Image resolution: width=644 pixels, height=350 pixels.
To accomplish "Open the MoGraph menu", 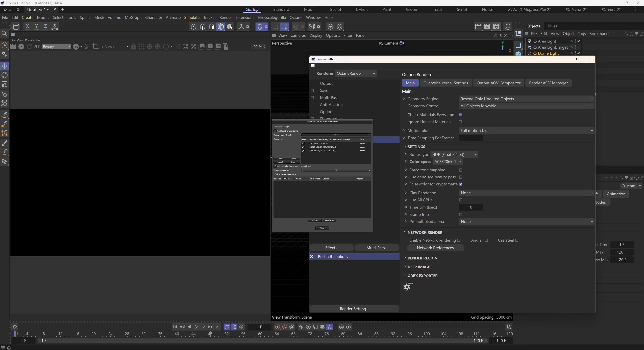I will pyautogui.click(x=133, y=17).
